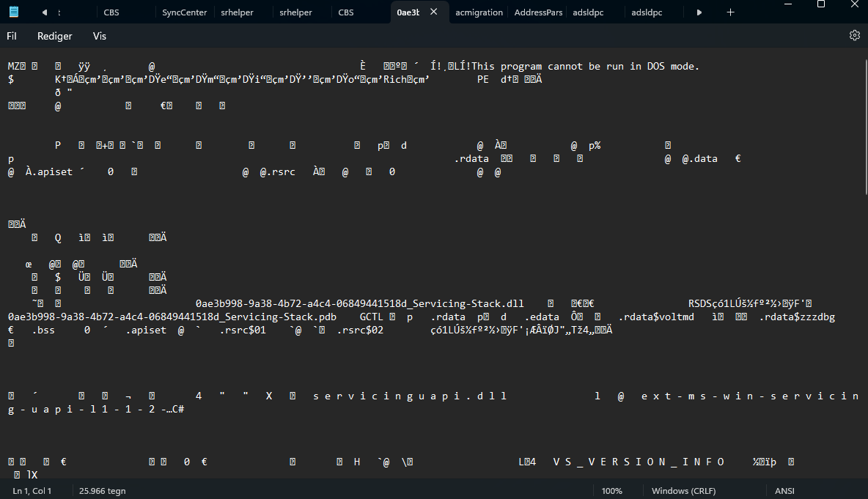Click the Ln 1, Col 1 position indicator

pos(32,491)
